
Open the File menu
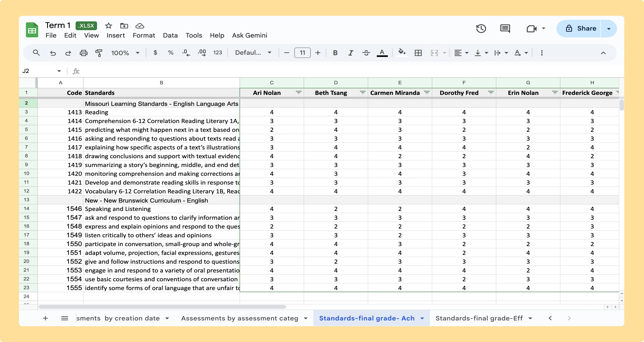(x=51, y=36)
